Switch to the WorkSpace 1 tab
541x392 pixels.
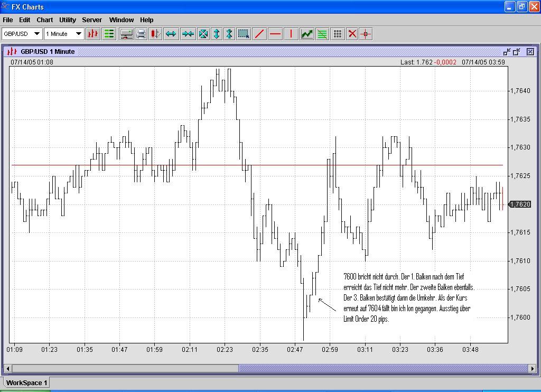tap(27, 382)
